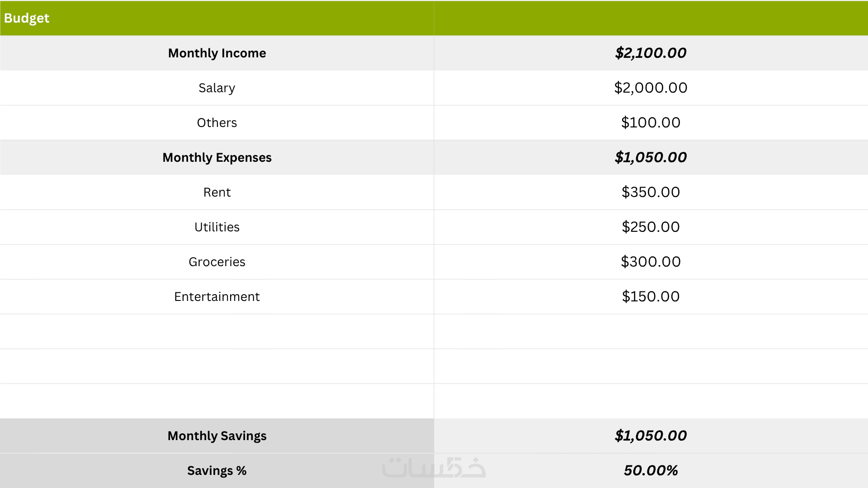Select the Rent row label
The height and width of the screenshot is (488, 868).
217,192
